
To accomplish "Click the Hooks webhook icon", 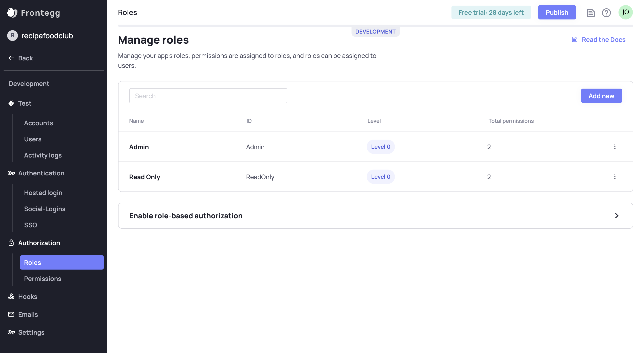I will (11, 296).
